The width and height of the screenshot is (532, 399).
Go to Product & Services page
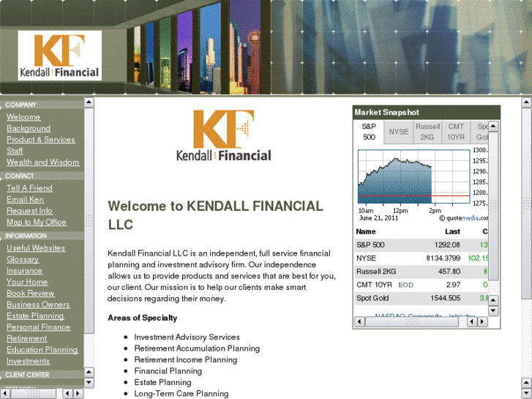point(41,140)
